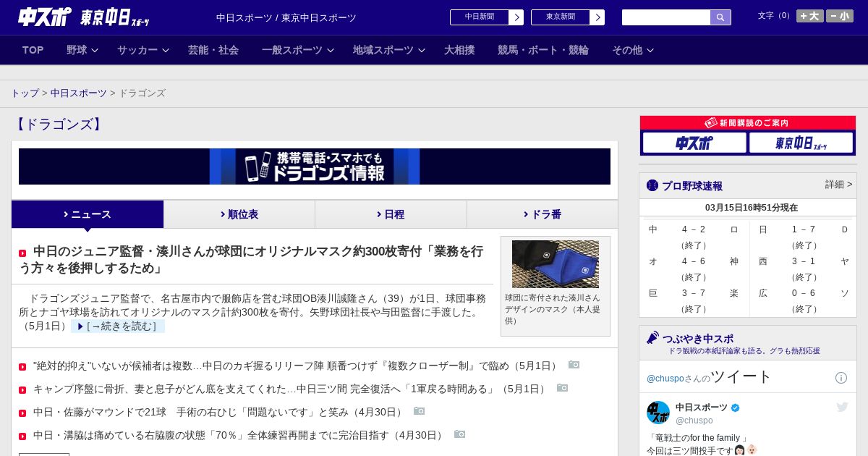868x456 pixels.
Task: Click →続きを読む link
Action: (x=118, y=326)
